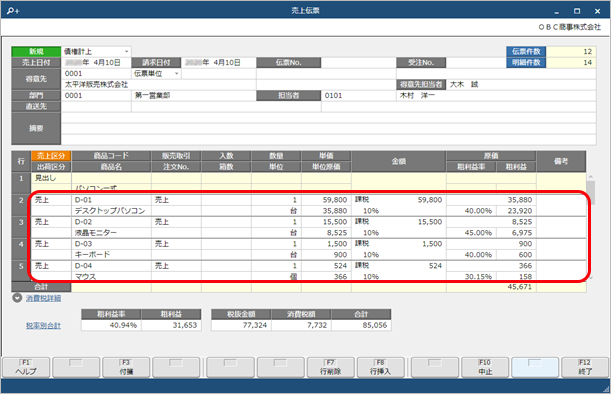Open the 債権計上 dropdown

tap(96, 51)
